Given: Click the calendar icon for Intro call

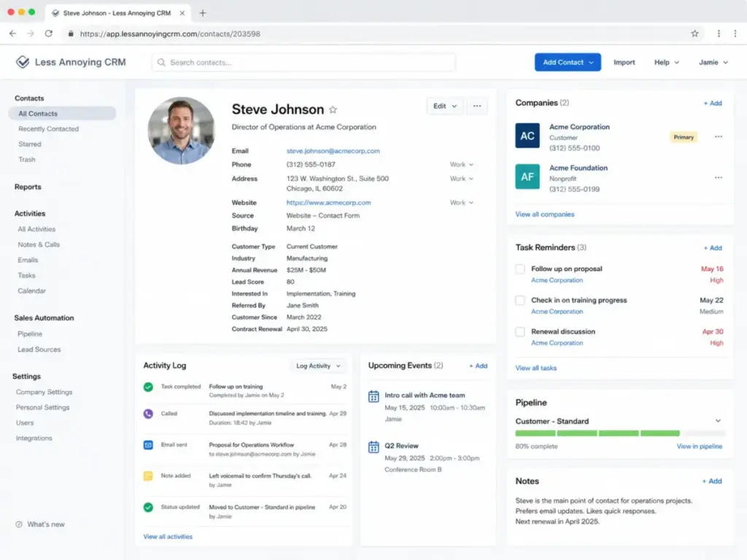Looking at the screenshot, I should [x=373, y=396].
